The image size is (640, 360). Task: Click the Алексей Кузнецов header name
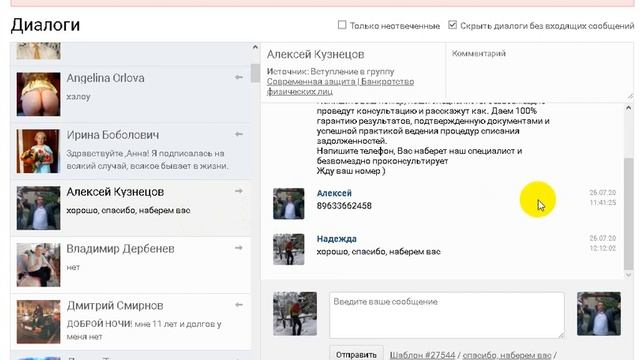(x=316, y=54)
